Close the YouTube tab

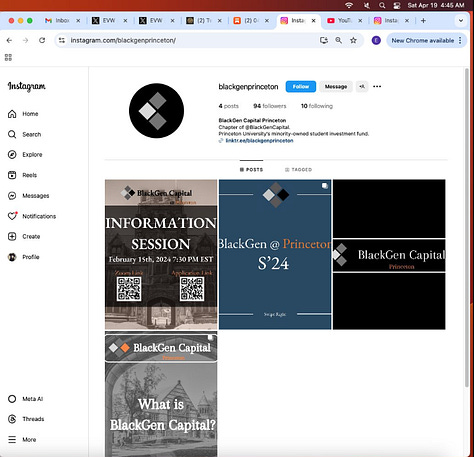pyautogui.click(x=360, y=21)
